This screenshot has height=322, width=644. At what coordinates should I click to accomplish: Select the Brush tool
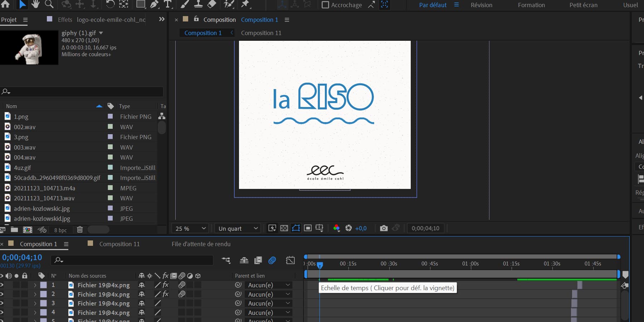(x=184, y=4)
